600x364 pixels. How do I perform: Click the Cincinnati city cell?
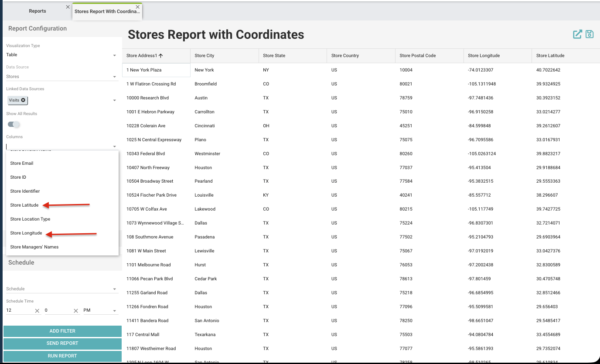click(x=225, y=126)
